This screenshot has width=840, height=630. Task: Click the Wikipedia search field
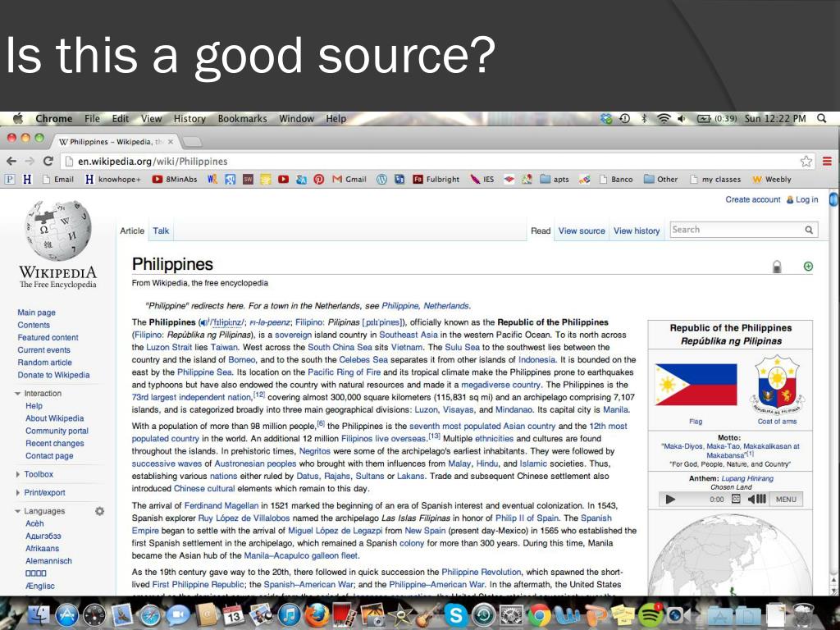pyautogui.click(x=737, y=230)
